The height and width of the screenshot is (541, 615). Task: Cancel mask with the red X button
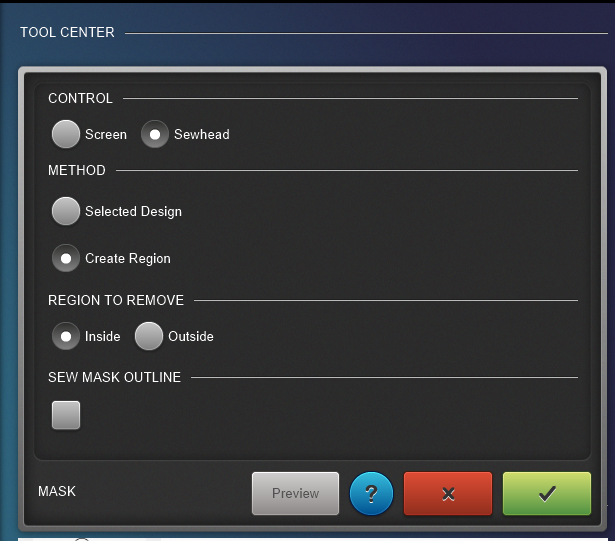pyautogui.click(x=448, y=494)
